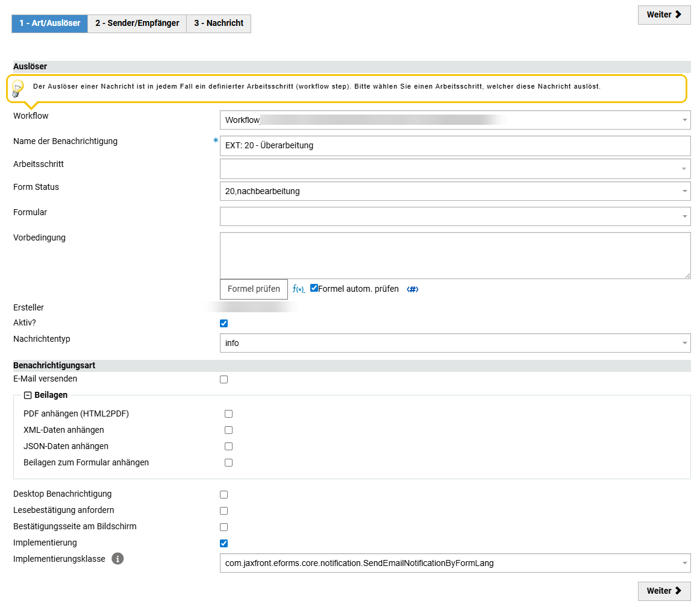Toggle Formel autom. prüfen checkbox
700x607 pixels.
(x=314, y=288)
